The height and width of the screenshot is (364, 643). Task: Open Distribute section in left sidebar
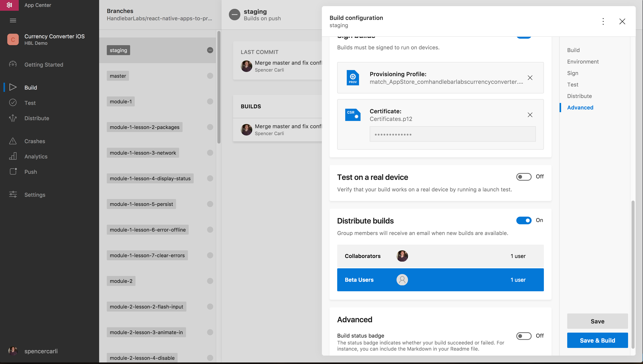click(x=37, y=118)
